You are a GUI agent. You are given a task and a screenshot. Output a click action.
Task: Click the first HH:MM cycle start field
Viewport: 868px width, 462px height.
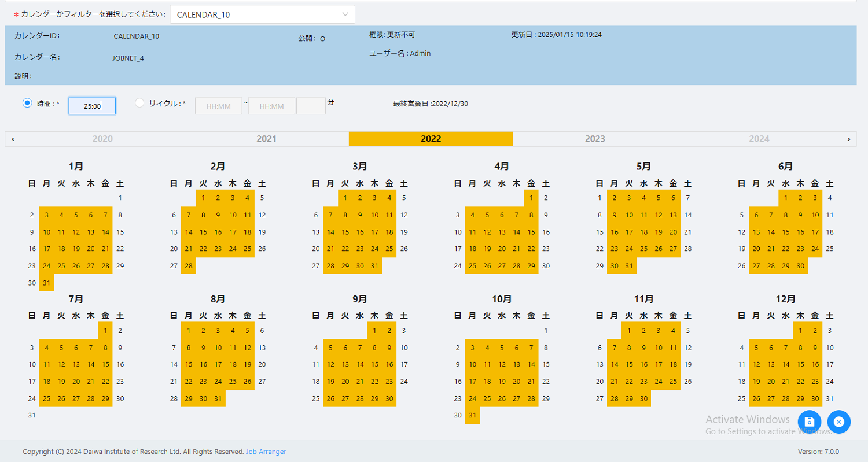pyautogui.click(x=219, y=105)
